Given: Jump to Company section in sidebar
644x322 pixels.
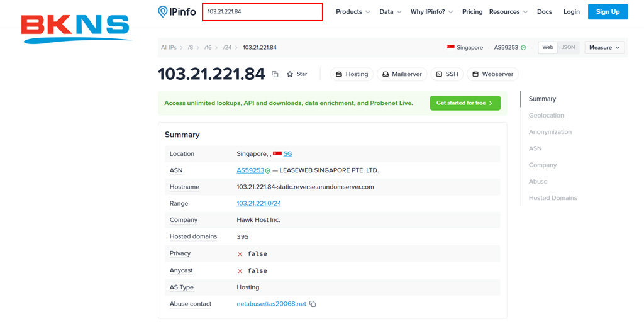Looking at the screenshot, I should (543, 165).
